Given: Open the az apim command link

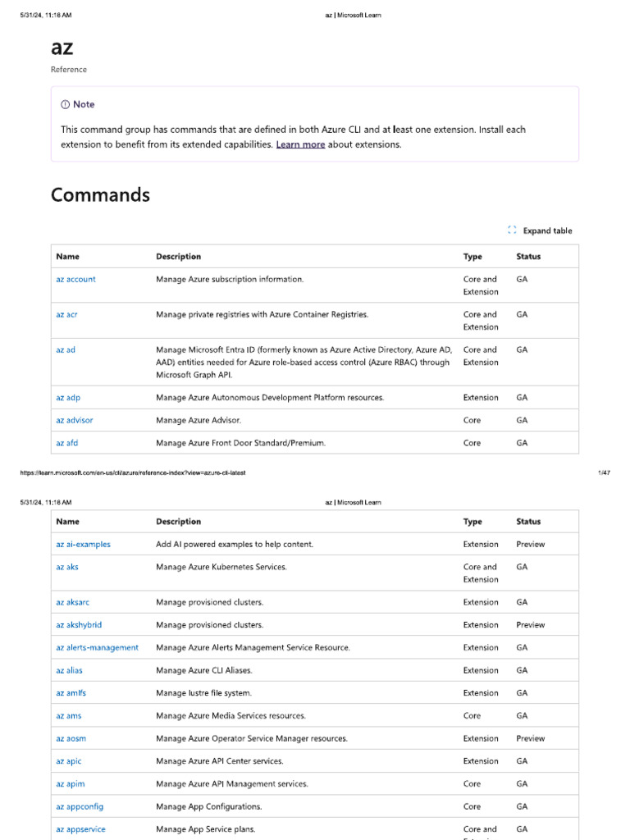Looking at the screenshot, I should pyautogui.click(x=71, y=783).
